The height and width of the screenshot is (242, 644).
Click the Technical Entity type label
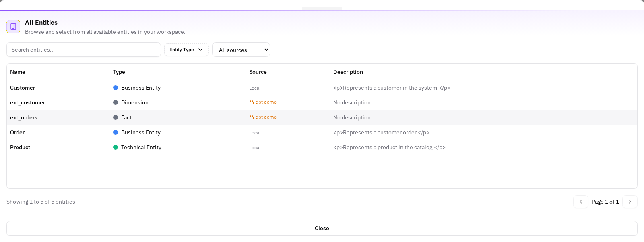[141, 147]
